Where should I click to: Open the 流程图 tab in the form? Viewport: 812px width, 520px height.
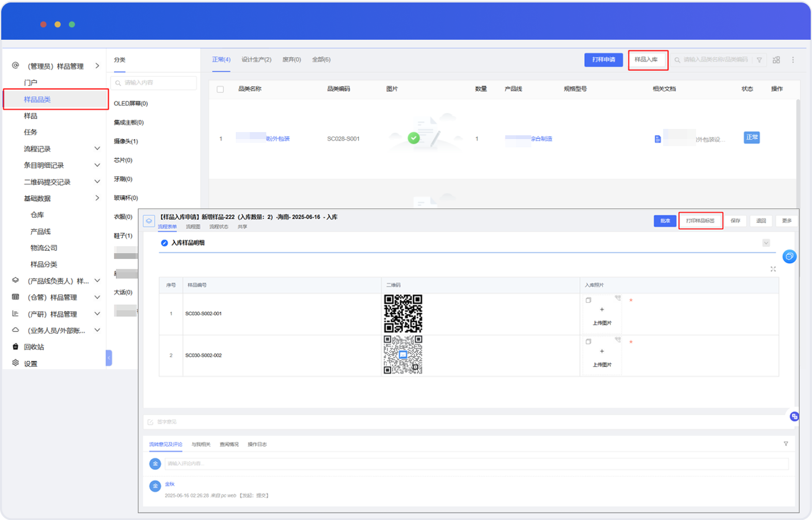pyautogui.click(x=193, y=227)
